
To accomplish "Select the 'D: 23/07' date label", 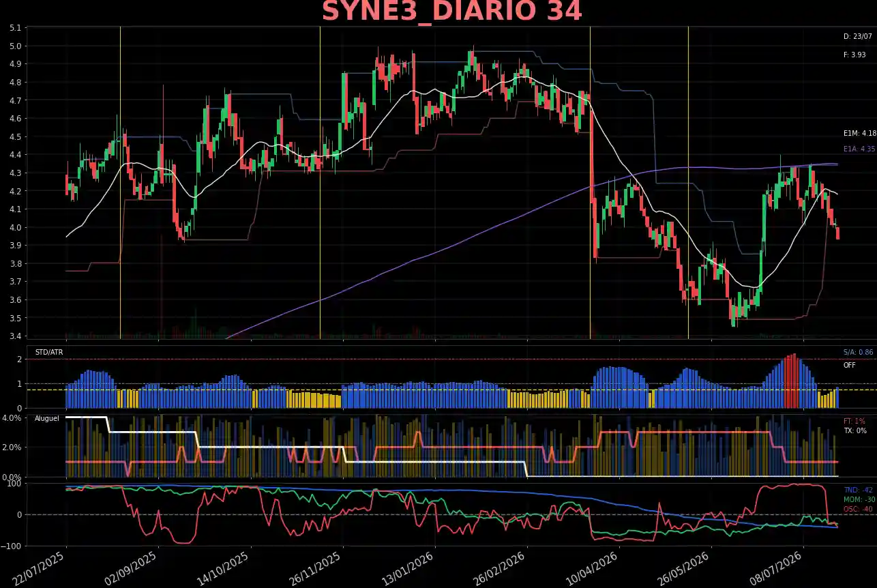I will (x=857, y=37).
